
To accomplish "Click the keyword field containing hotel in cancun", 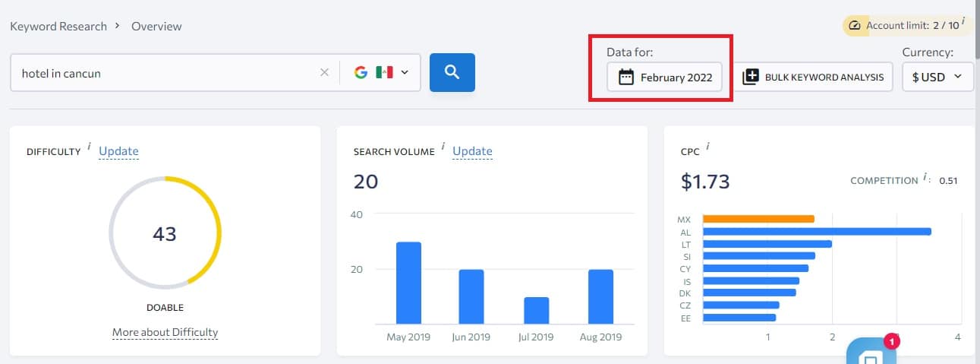I will (163, 73).
